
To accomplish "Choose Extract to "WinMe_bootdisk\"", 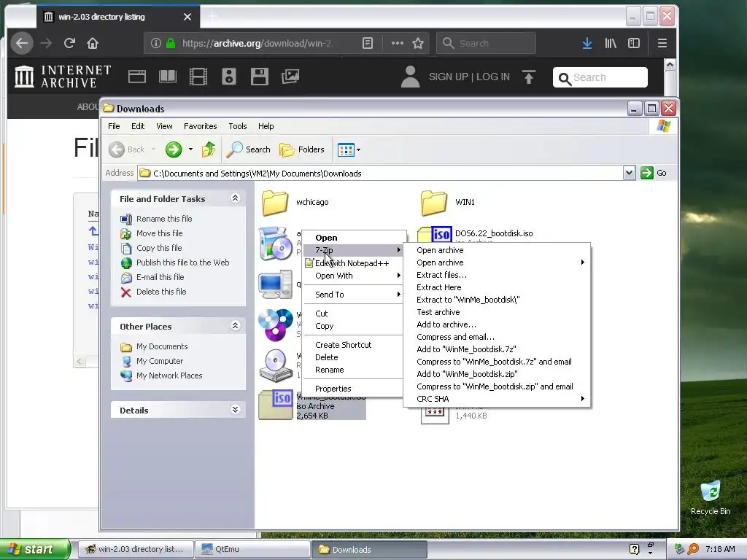I will [496, 300].
